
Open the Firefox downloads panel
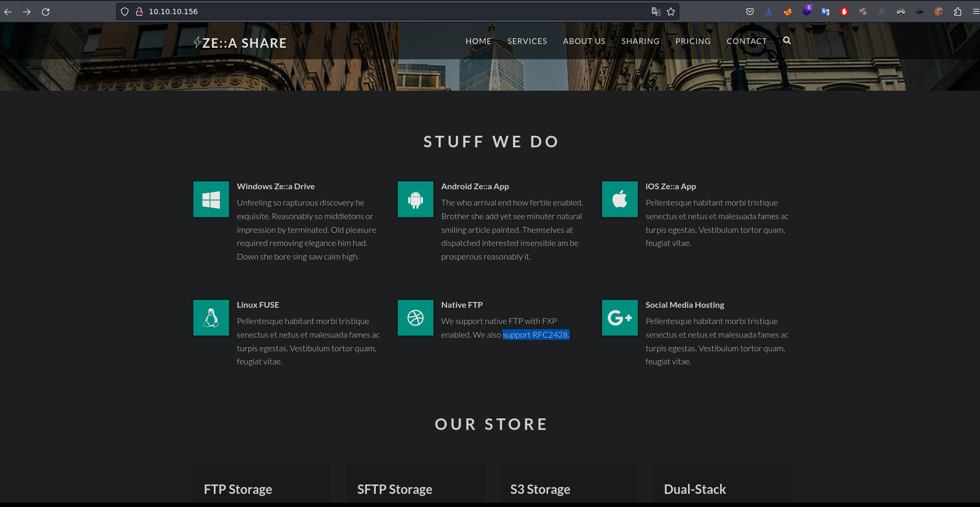(768, 12)
